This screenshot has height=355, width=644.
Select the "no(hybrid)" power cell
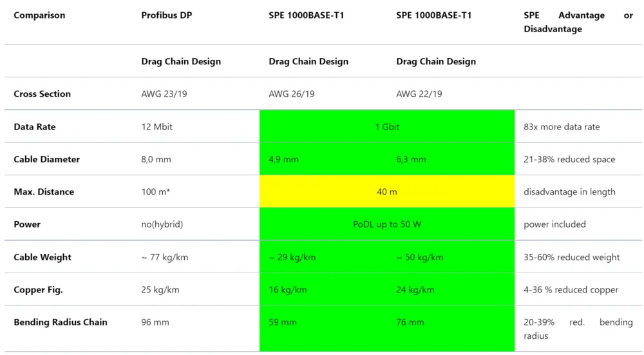[162, 224]
